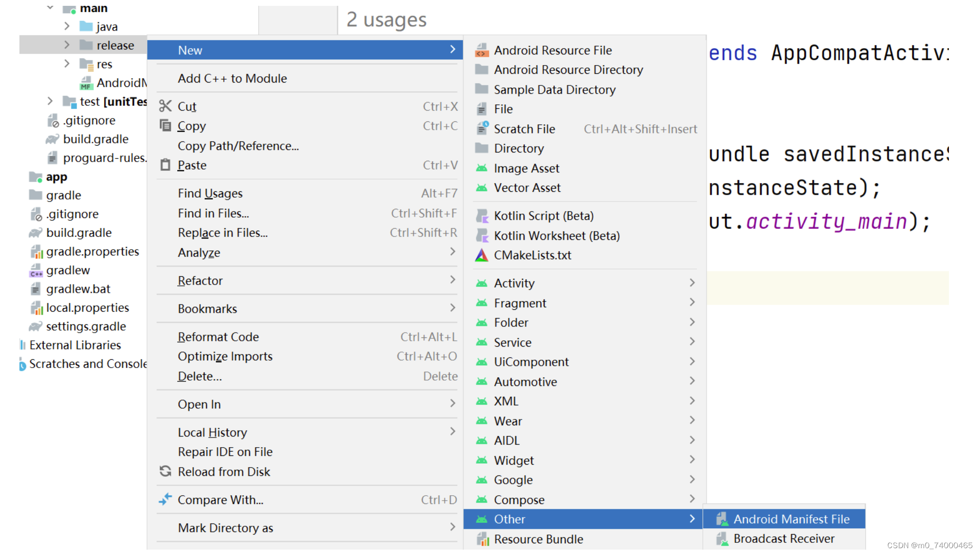Select Android Manifest File option
The width and height of the screenshot is (980, 554).
tap(791, 519)
